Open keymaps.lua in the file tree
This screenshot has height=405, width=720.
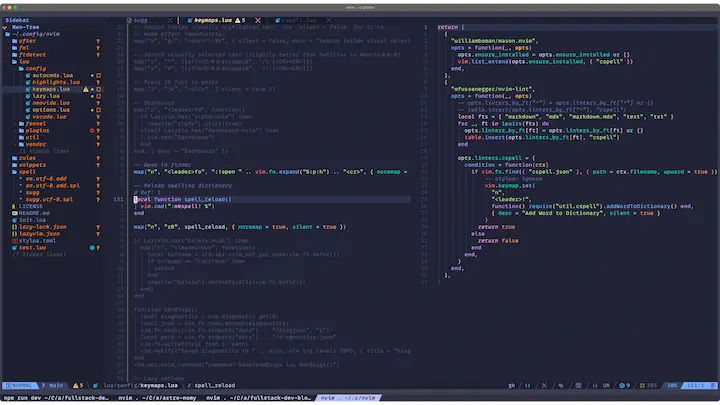(x=51, y=89)
